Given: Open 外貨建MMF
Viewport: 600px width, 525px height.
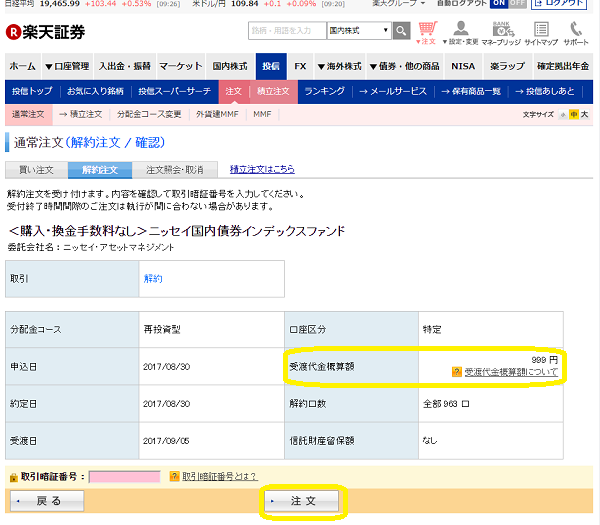Looking at the screenshot, I should [x=217, y=114].
